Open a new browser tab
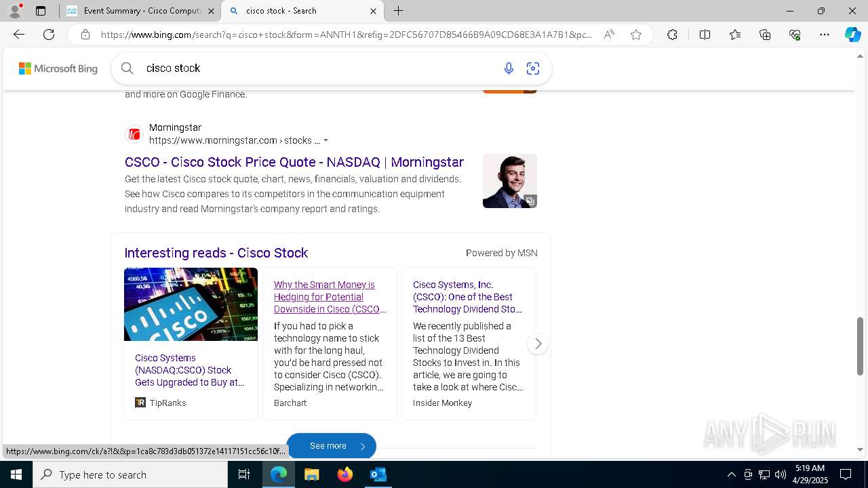This screenshot has height=488, width=868. pyautogui.click(x=399, y=11)
